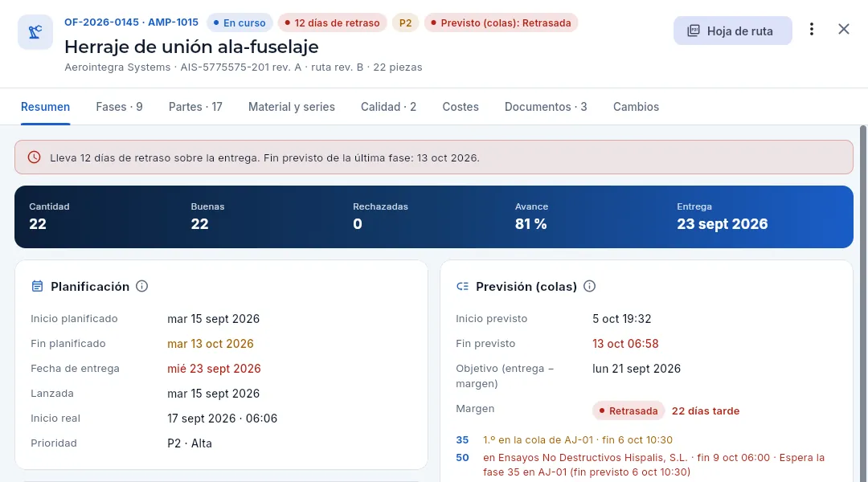Viewport: 868px width, 482px height.
Task: Click the calendar icon of Planificación card
Action: pos(37,286)
